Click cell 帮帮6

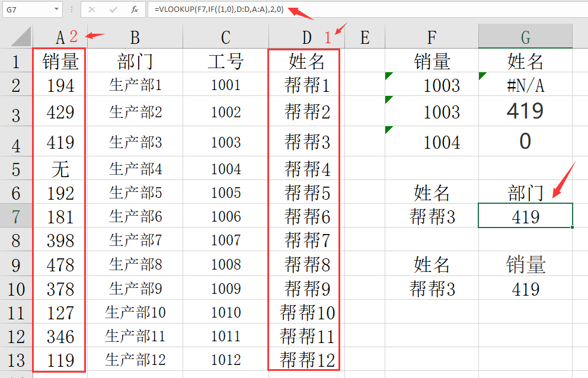(x=307, y=216)
